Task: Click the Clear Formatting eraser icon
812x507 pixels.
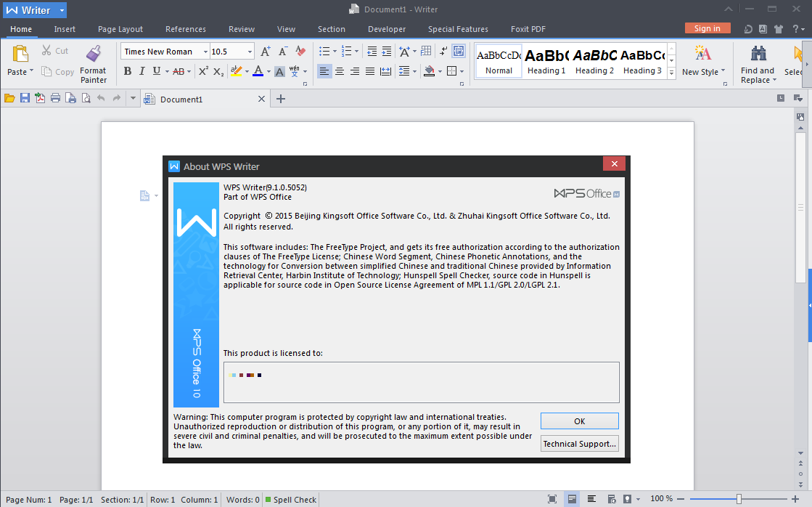Action: [300, 51]
